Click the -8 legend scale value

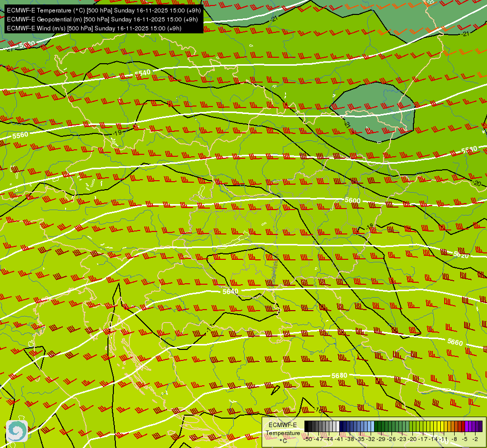(x=454, y=440)
